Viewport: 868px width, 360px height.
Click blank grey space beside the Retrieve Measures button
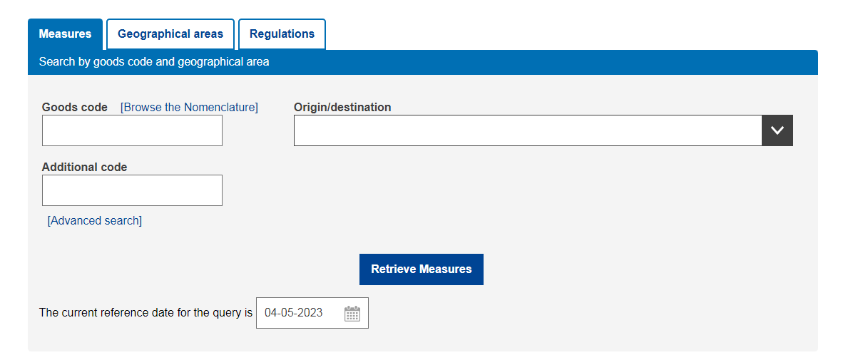point(628,269)
